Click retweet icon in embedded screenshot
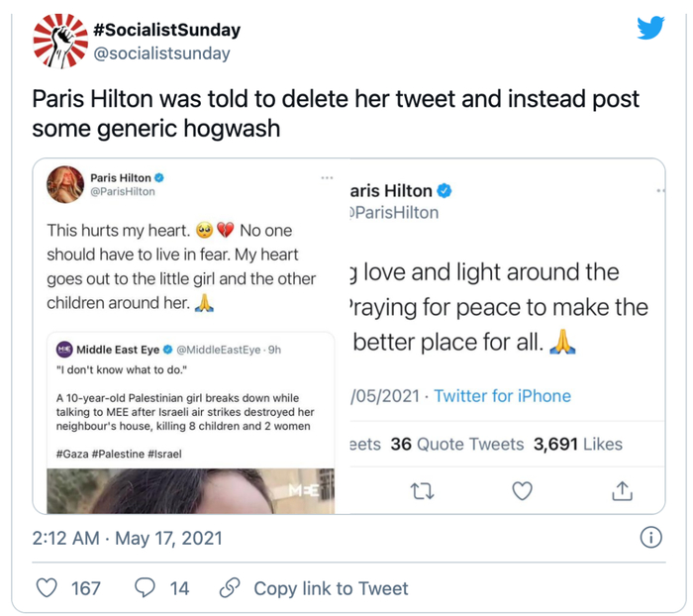Viewport: 693px width, 616px height. tap(423, 490)
